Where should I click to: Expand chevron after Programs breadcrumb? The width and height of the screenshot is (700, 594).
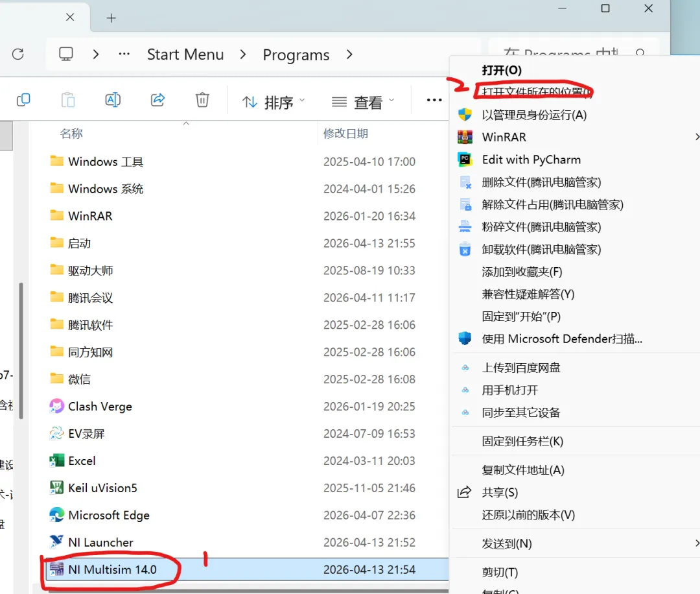[349, 54]
